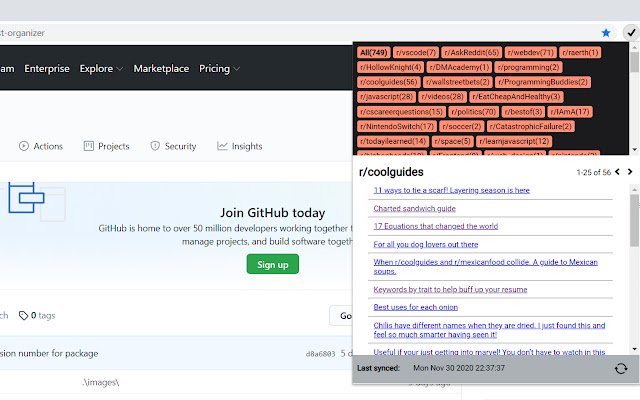Viewport: 640px width, 400px height.
Task: Select the r/wallstreetbets(2) tag
Action: pyautogui.click(x=457, y=82)
